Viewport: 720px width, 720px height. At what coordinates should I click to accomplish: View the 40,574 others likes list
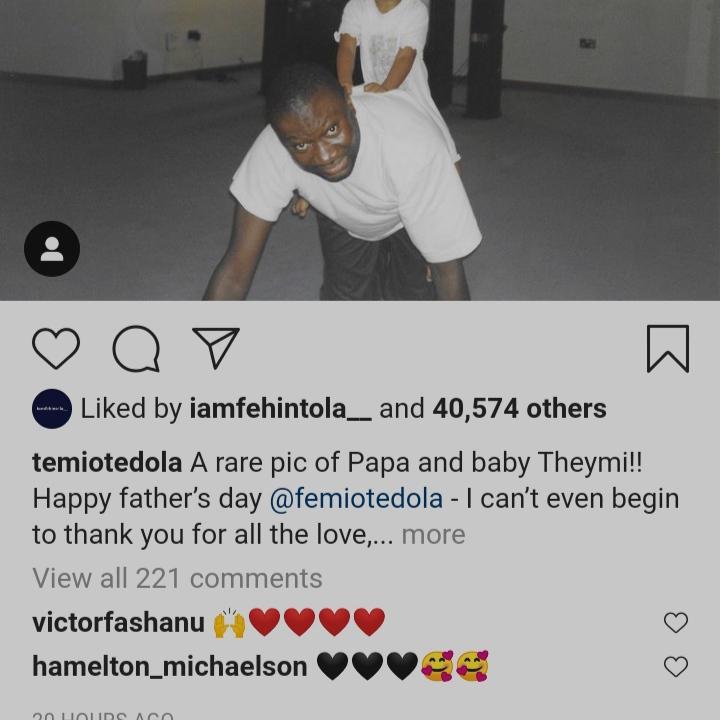tap(519, 409)
